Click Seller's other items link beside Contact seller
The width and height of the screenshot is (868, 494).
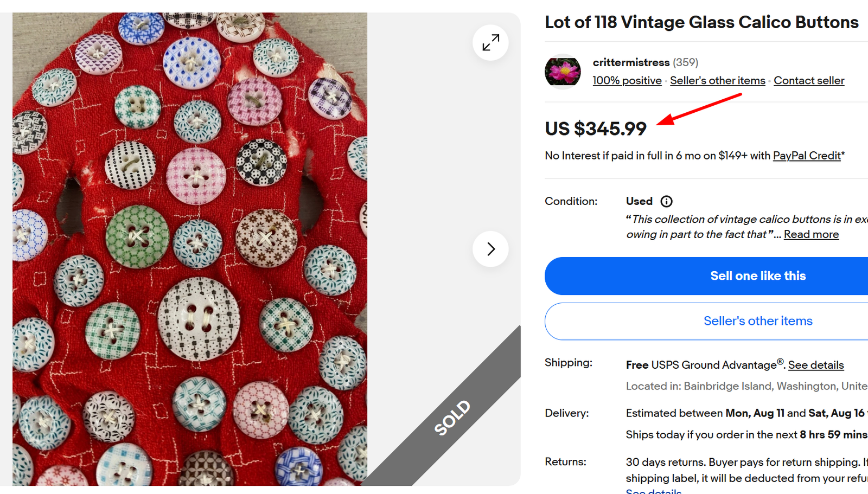point(717,81)
